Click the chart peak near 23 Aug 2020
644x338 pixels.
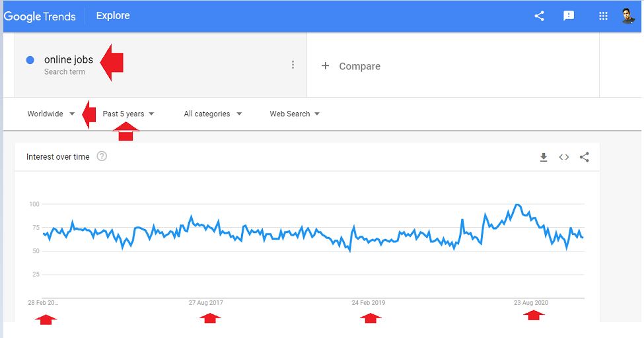pyautogui.click(x=518, y=205)
